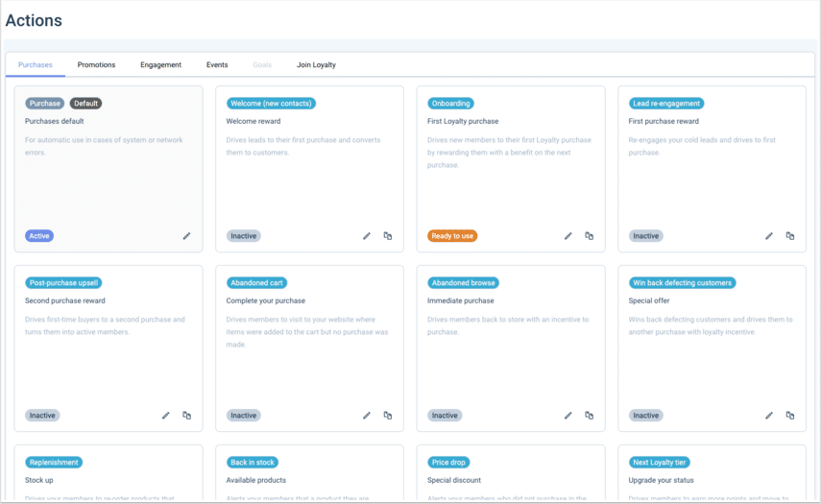
Task: Click the Win back defecting customers tag
Action: click(683, 283)
